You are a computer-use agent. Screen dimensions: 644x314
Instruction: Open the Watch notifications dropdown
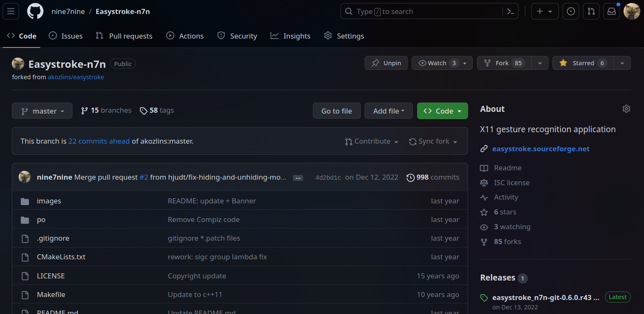point(442,63)
